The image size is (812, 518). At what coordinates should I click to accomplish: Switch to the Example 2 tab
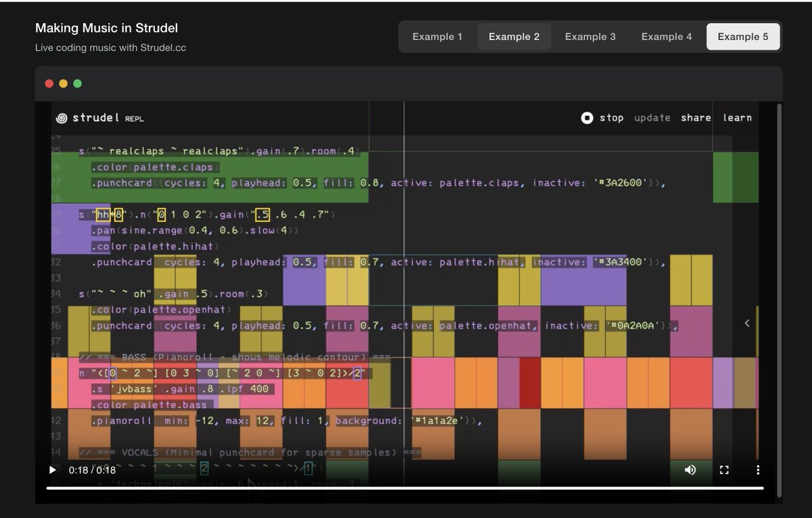point(514,37)
